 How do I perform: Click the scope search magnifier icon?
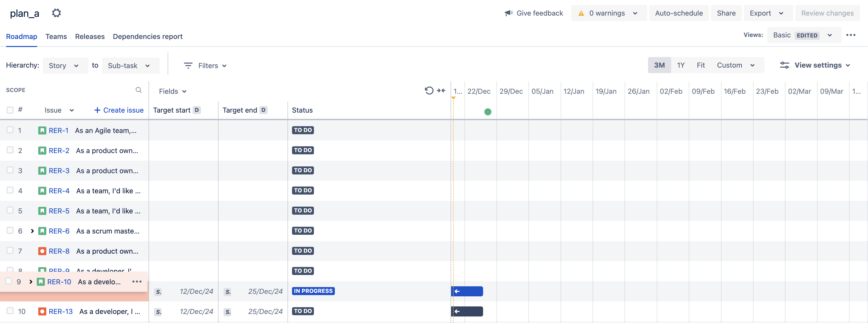point(138,90)
